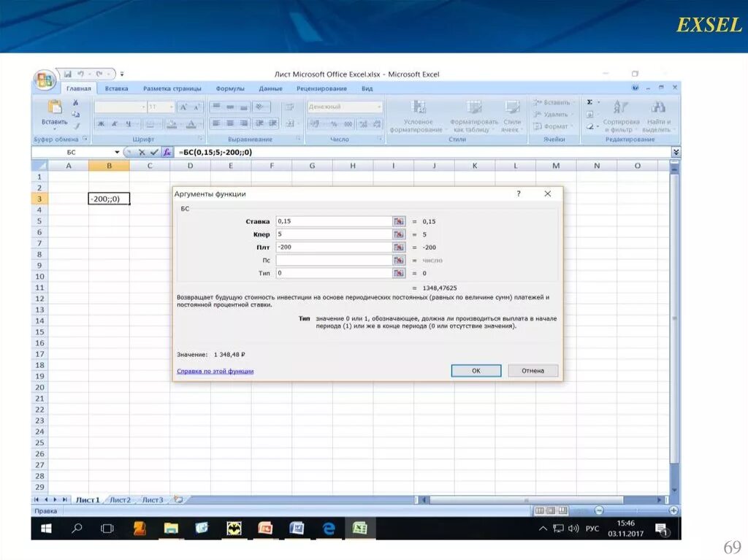
Task: Open the Вид ribbon tab
Action: [x=367, y=88]
